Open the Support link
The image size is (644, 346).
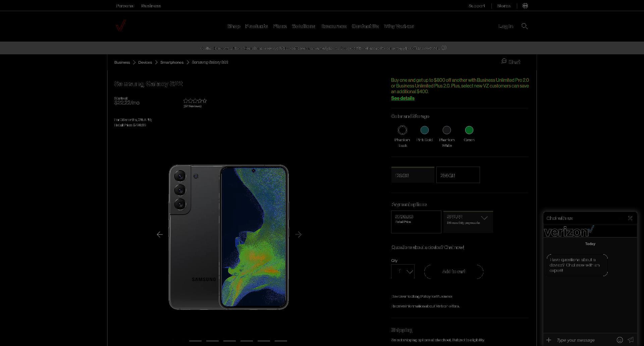pos(477,6)
